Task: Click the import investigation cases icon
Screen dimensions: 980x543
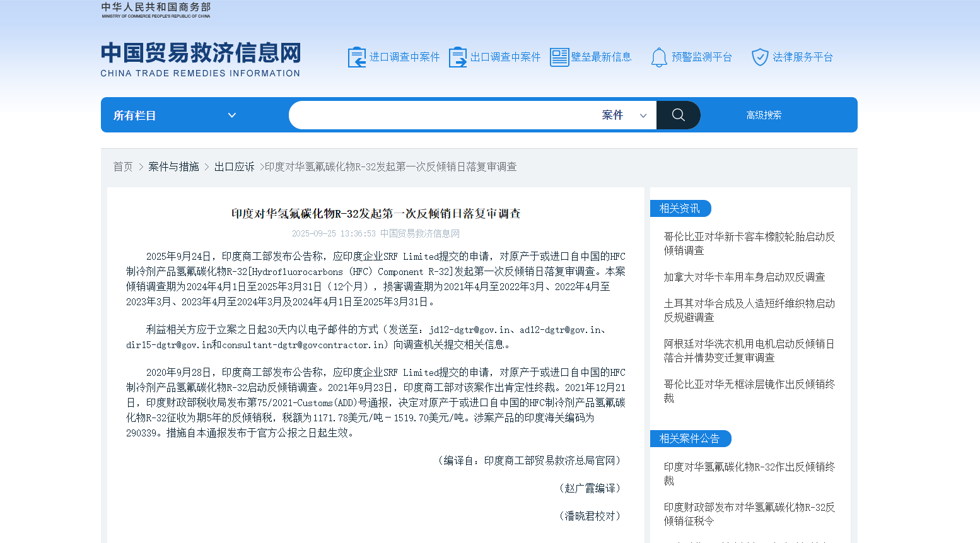Action: [x=357, y=57]
